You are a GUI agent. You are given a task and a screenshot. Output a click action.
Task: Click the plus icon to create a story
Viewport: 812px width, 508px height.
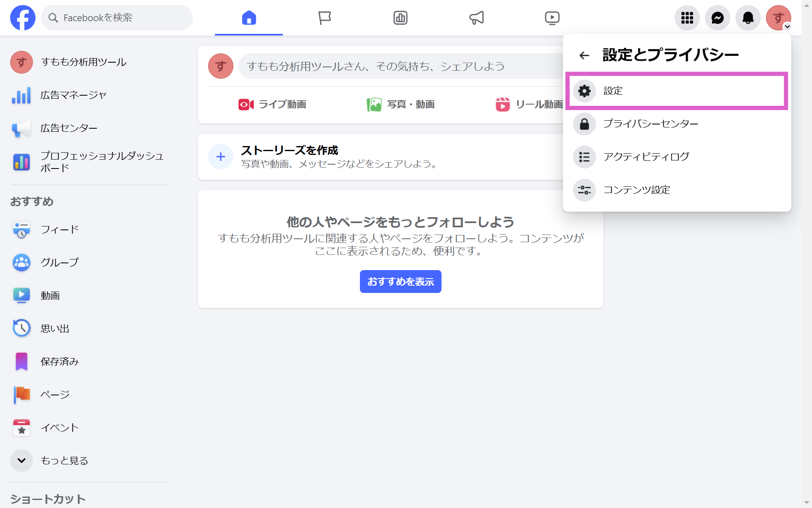220,157
